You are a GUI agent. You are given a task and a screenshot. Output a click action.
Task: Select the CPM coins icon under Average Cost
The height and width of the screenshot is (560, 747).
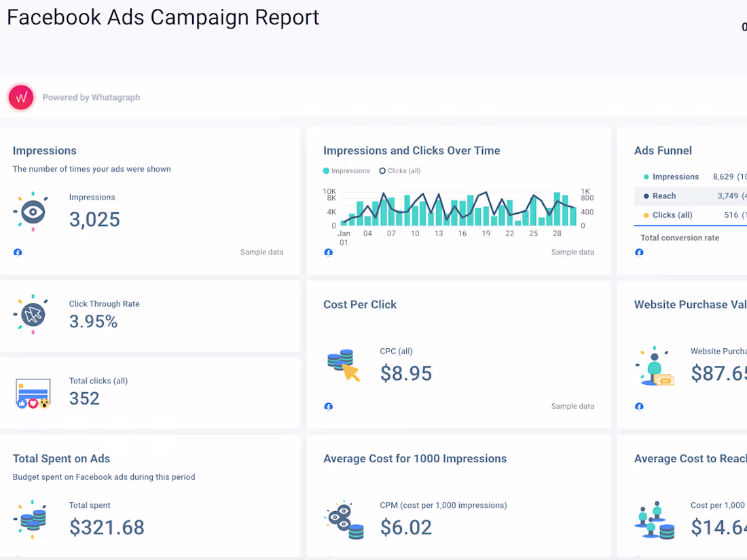coord(343,521)
